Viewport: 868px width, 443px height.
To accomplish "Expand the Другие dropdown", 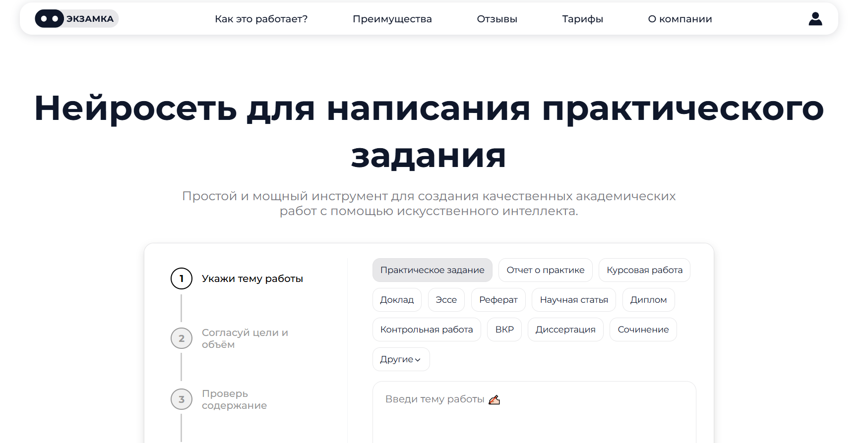I will tap(401, 359).
